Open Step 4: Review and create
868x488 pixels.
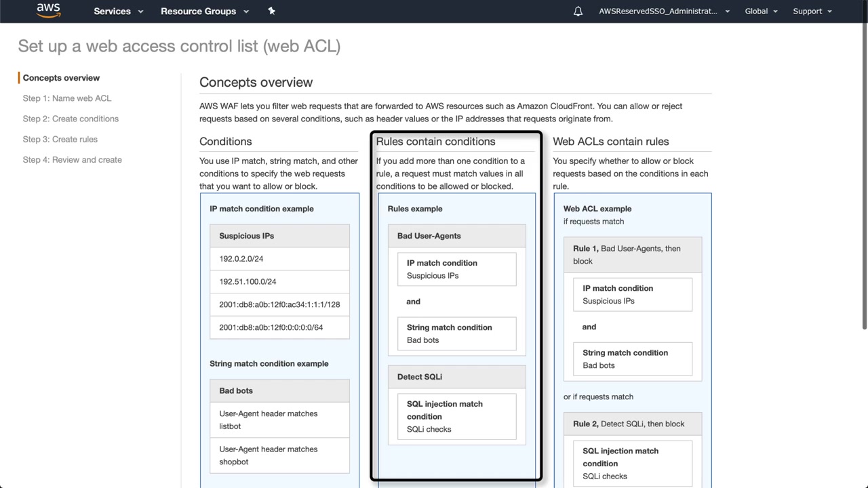[x=73, y=160]
